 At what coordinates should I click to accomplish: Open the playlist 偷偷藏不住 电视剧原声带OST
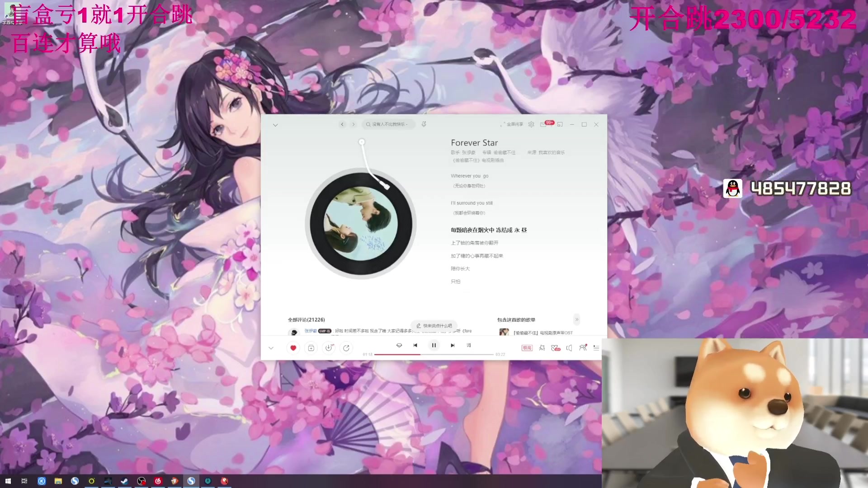[542, 333]
